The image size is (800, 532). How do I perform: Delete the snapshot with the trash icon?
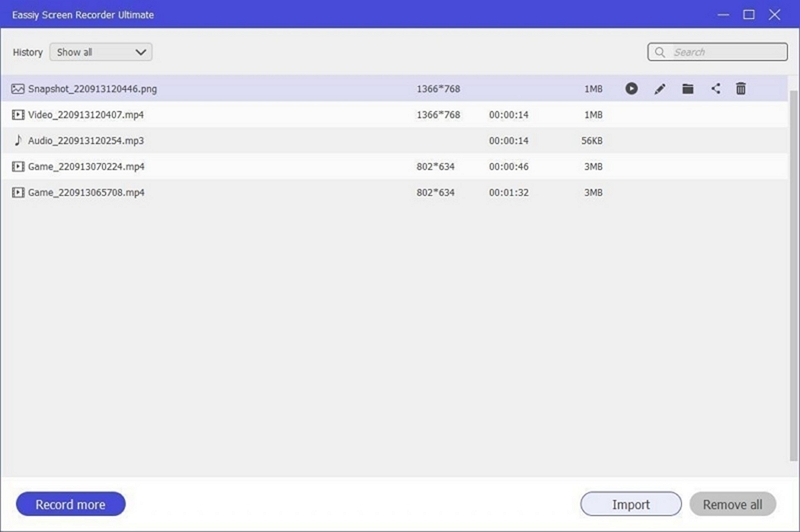(741, 89)
